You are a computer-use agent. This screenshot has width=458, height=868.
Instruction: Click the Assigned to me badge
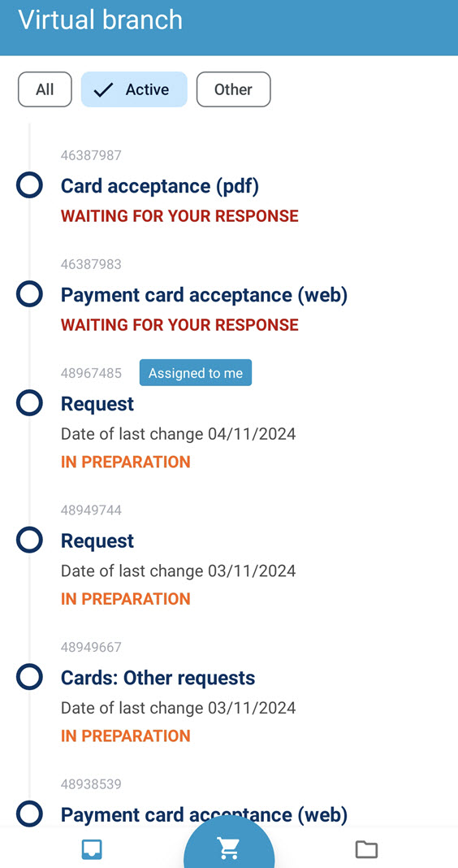(195, 372)
